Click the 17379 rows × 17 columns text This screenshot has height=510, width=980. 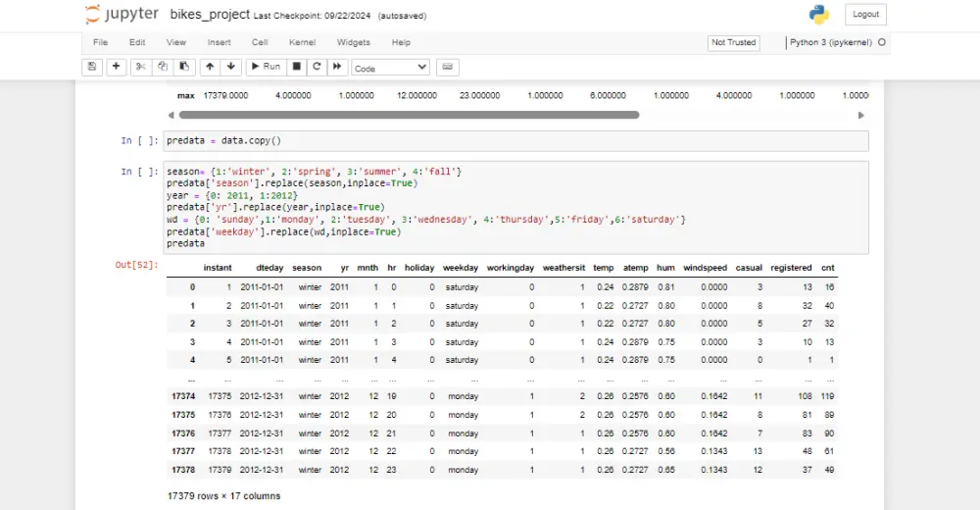223,496
